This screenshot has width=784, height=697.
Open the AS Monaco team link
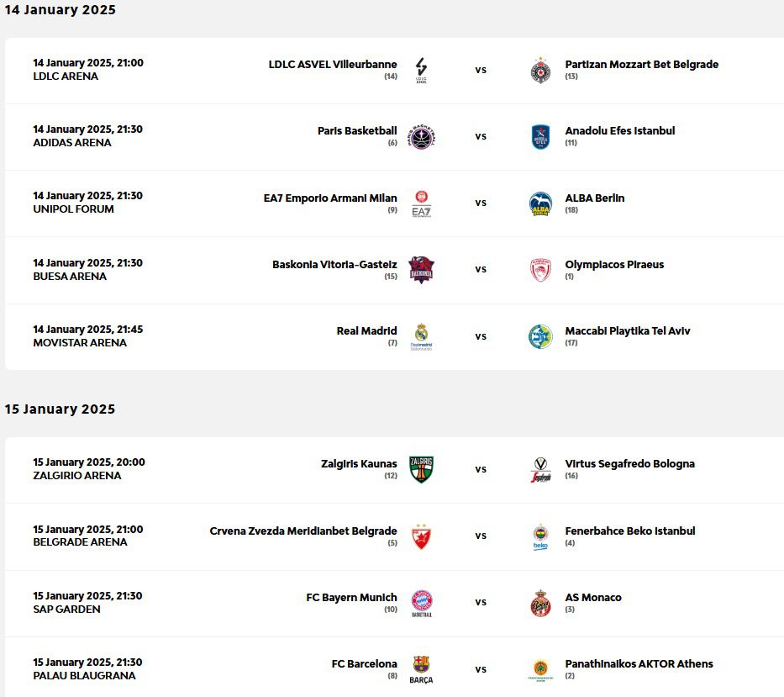pos(593,597)
